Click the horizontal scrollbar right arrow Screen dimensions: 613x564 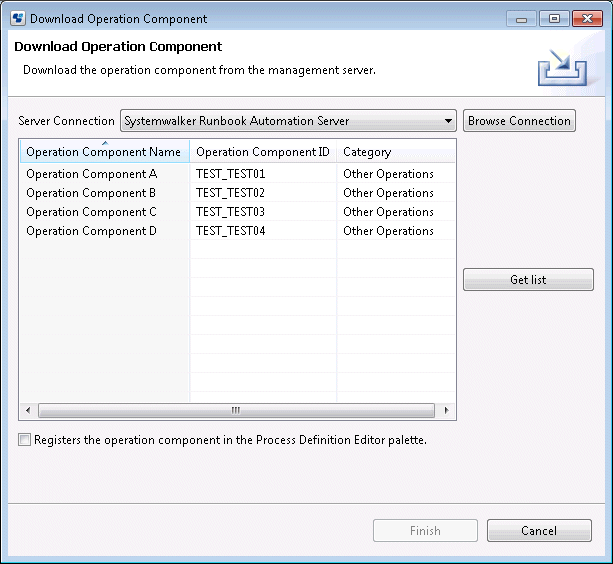pyautogui.click(x=446, y=410)
